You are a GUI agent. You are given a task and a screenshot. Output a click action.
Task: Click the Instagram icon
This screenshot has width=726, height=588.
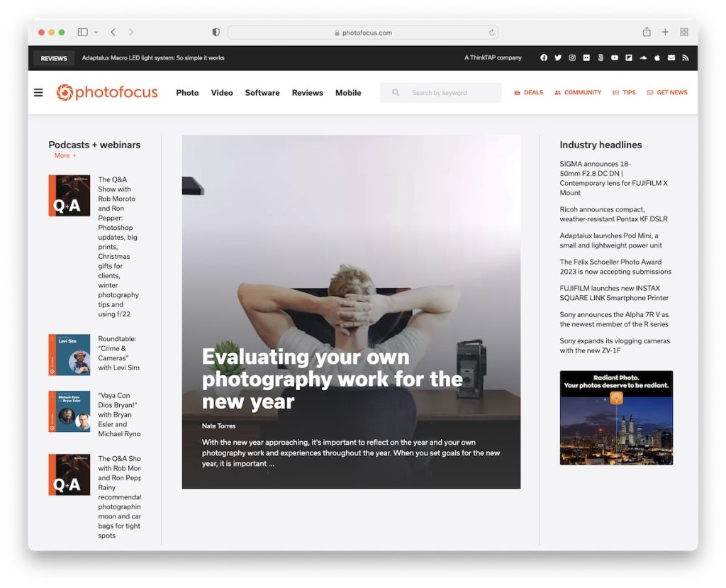click(x=572, y=58)
